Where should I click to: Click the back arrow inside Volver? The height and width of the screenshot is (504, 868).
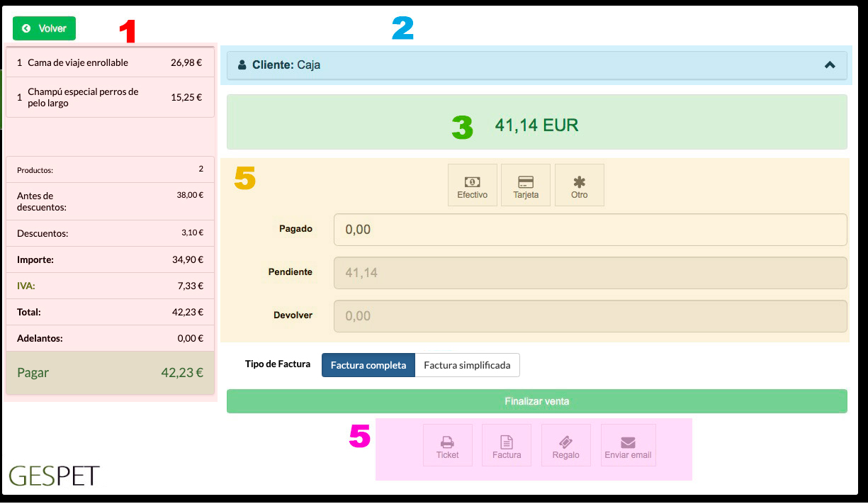[26, 28]
